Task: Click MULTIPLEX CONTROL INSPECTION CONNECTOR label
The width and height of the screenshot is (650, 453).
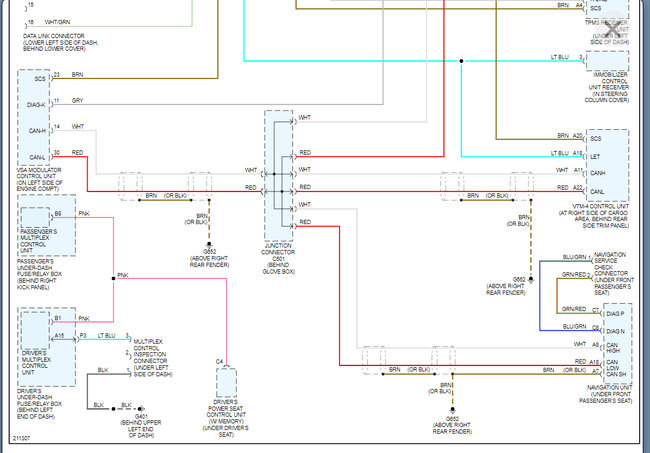Action: (x=152, y=358)
